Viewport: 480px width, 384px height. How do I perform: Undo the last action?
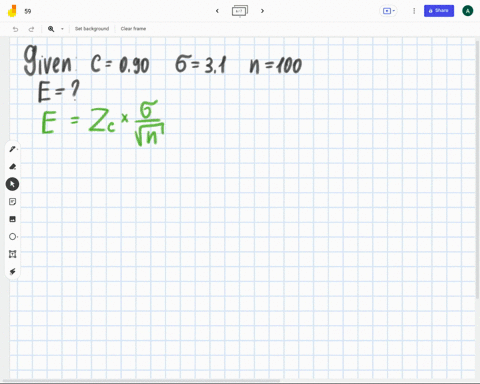coord(15,29)
